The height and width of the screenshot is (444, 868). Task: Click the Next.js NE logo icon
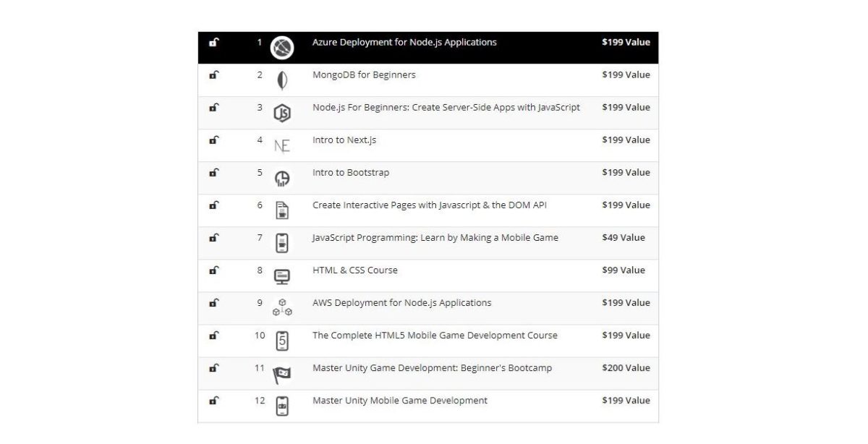tap(282, 146)
